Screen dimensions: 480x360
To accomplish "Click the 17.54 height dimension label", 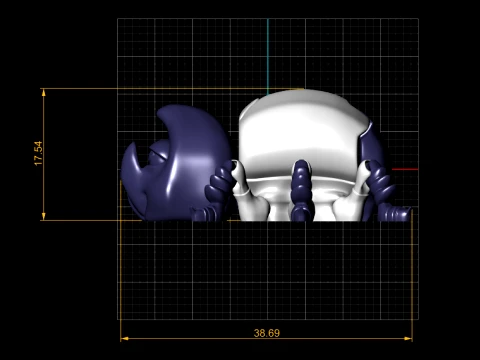I will point(38,153).
